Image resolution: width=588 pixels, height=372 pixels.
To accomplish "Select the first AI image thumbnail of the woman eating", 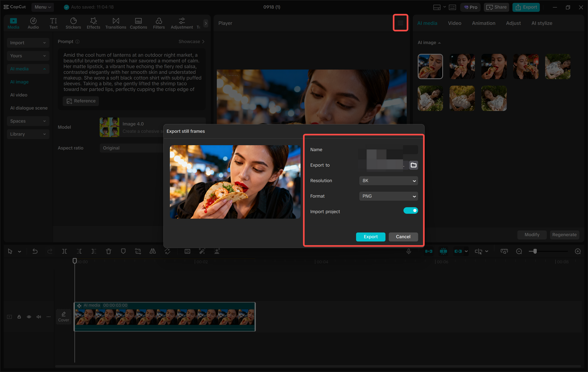I will [x=430, y=66].
